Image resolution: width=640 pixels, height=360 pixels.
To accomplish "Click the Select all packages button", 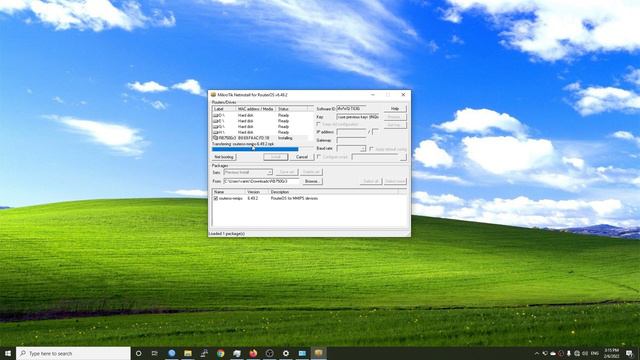I will (x=371, y=181).
